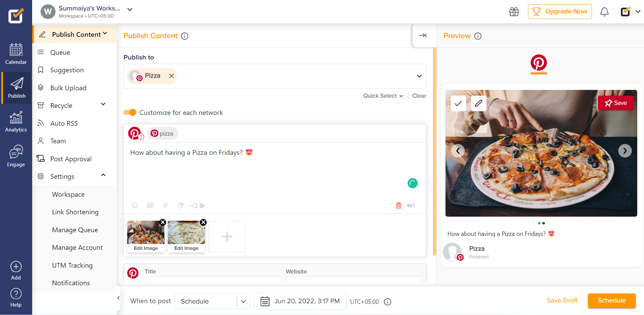
Task: Edit the first pizza image thumbnail
Action: 145,248
